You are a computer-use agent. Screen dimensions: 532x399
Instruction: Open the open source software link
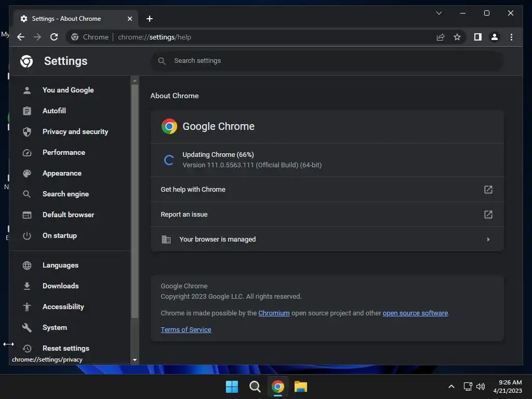(x=415, y=313)
